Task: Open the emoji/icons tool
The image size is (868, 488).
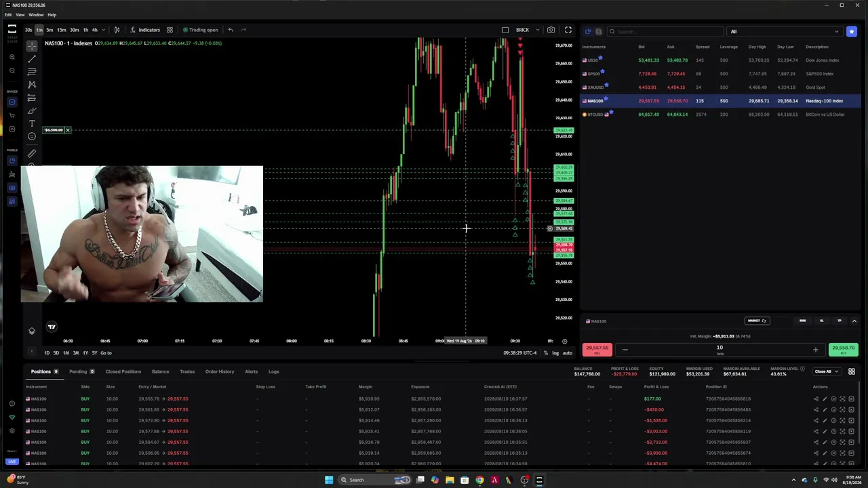Action: pos(32,136)
